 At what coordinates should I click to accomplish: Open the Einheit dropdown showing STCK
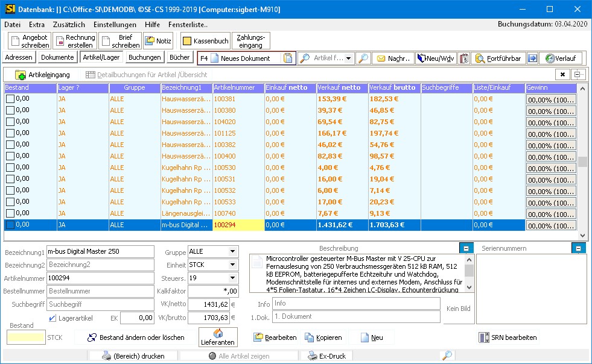click(x=232, y=265)
